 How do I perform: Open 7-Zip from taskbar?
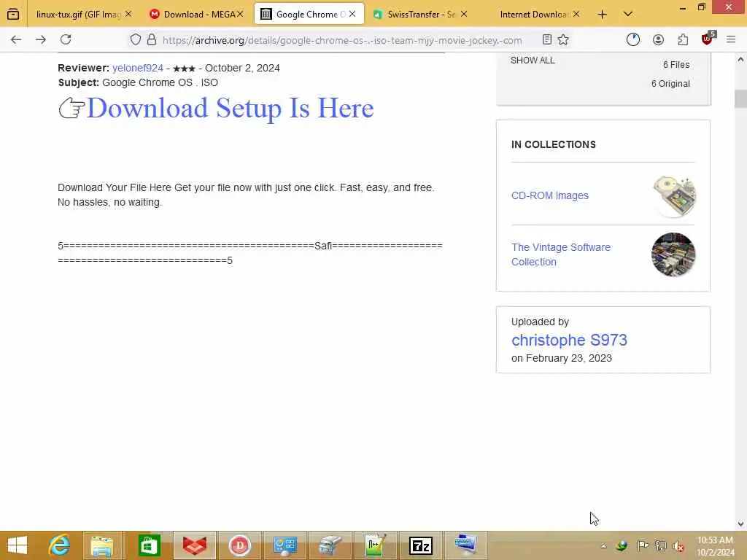point(421,545)
